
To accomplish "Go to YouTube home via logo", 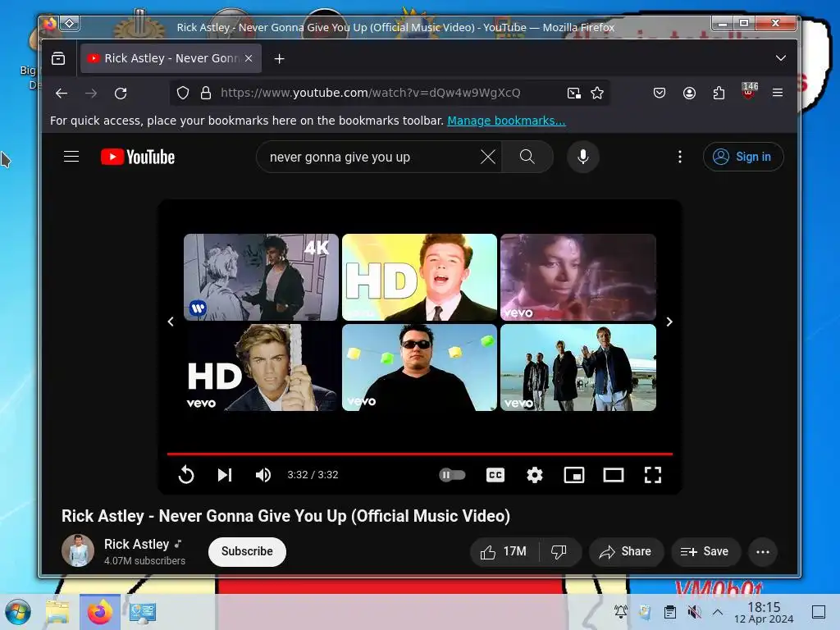I will click(x=138, y=157).
